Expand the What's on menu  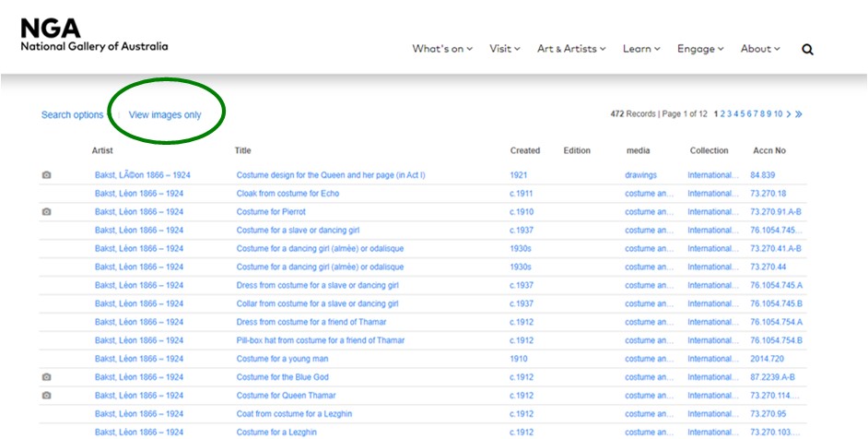pos(442,50)
